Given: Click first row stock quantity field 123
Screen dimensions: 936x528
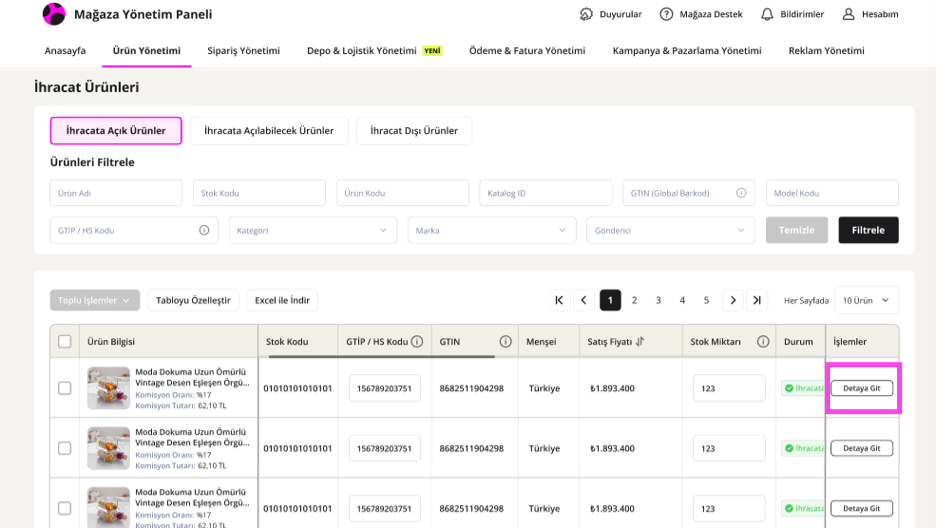Looking at the screenshot, I should (729, 388).
